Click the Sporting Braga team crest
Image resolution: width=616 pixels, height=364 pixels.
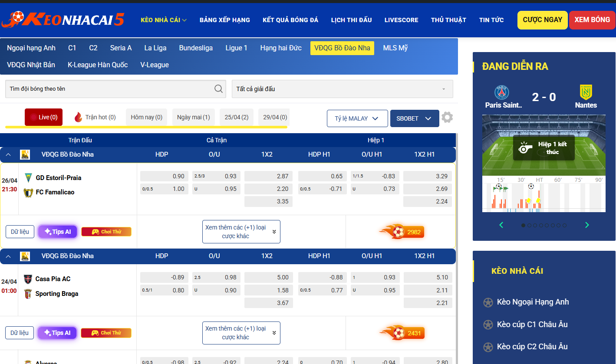[28, 294]
